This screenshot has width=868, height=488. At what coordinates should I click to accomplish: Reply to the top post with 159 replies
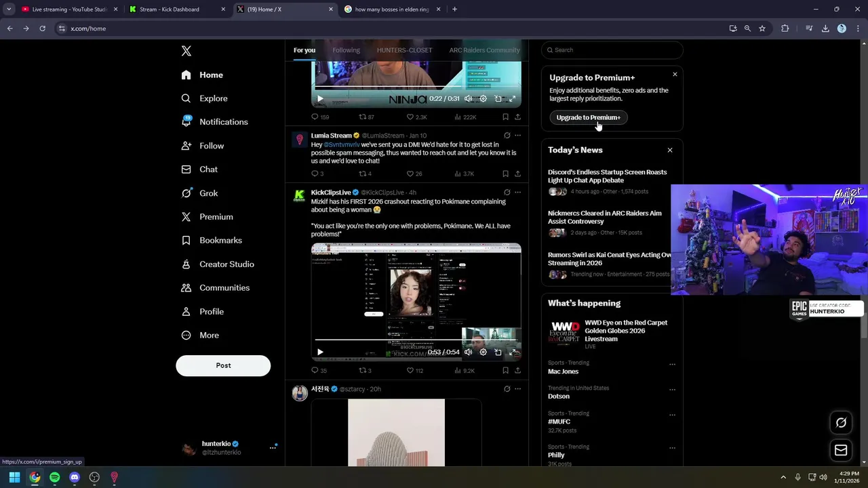(315, 117)
